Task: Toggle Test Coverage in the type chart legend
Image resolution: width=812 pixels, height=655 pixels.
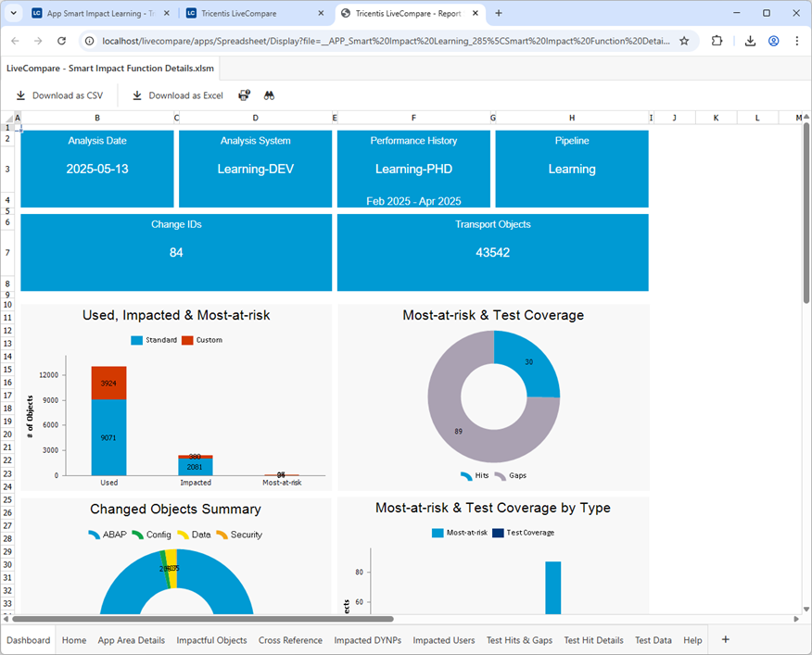Action: [530, 533]
